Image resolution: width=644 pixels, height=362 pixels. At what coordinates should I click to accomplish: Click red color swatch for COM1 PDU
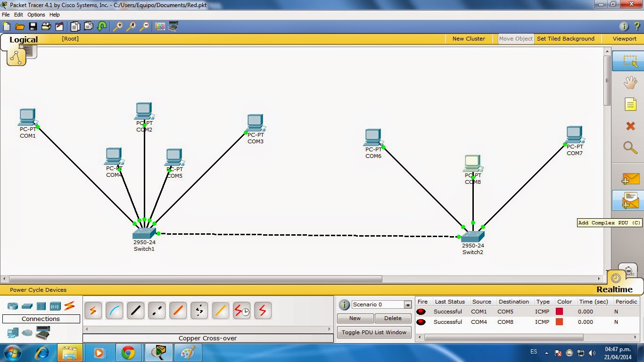(x=559, y=312)
